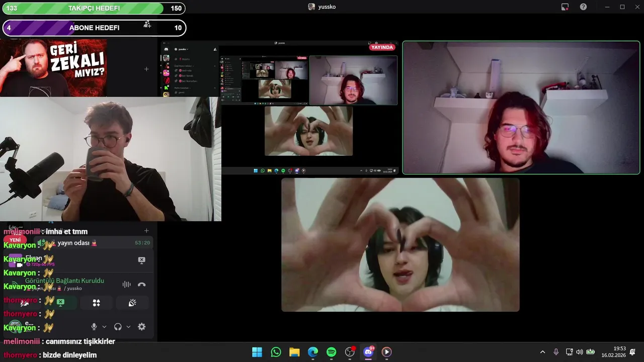Expand headphones output device options chevron
This screenshot has width=644, height=362.
pos(128,327)
